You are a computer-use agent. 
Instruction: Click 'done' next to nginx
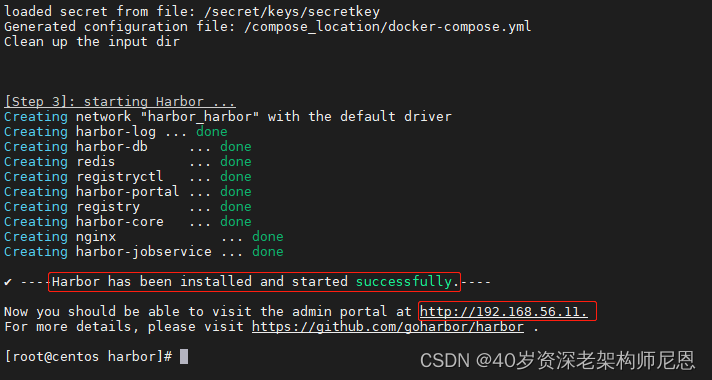coord(268,237)
